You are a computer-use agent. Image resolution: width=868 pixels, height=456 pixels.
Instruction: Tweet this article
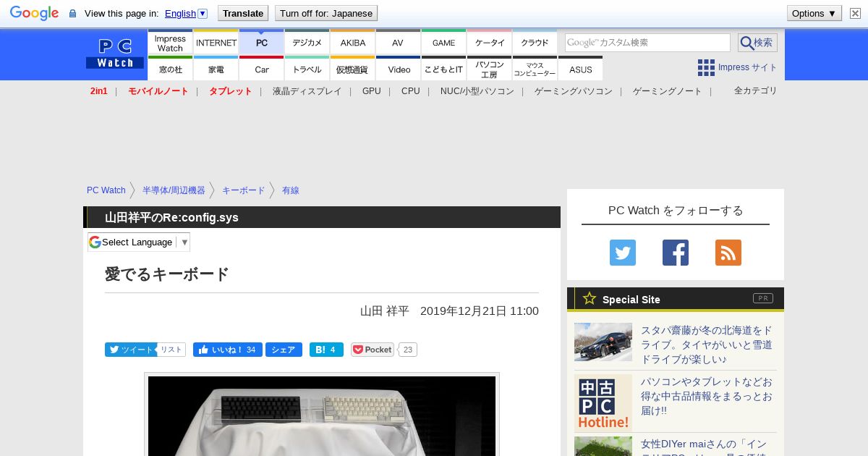pyautogui.click(x=130, y=350)
